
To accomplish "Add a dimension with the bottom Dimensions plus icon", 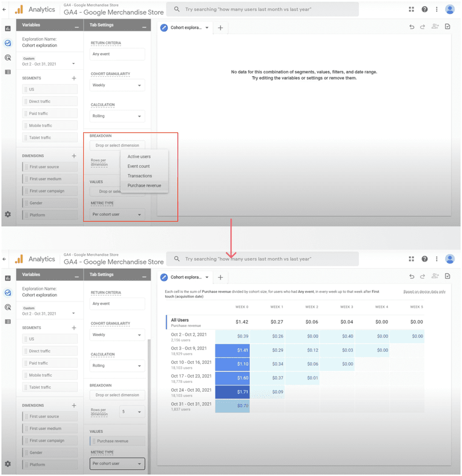I will click(x=74, y=406).
